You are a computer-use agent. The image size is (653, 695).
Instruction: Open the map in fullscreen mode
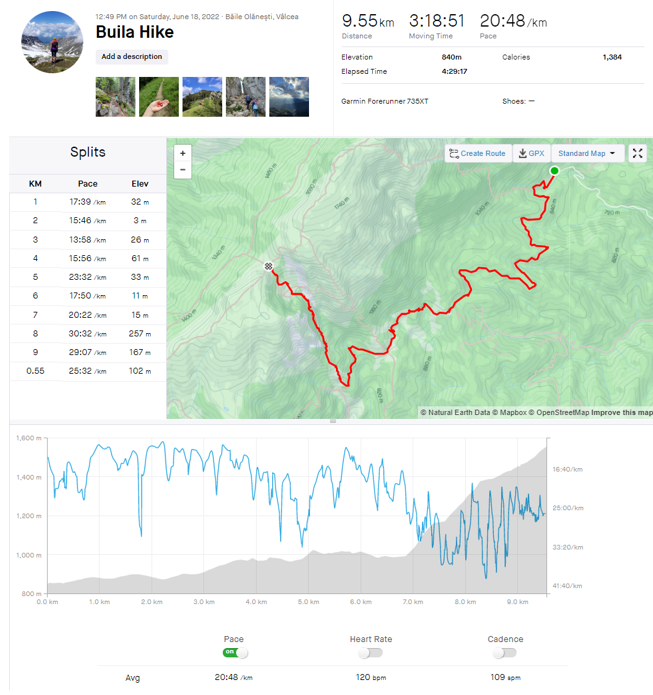[638, 153]
